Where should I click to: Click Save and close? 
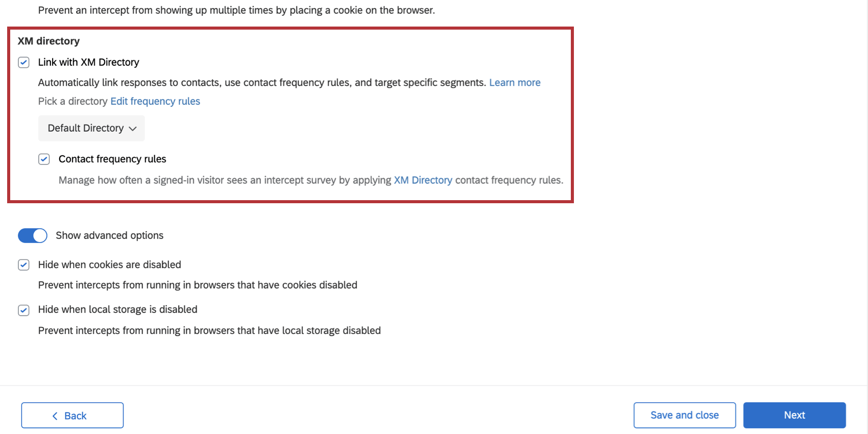[x=684, y=415]
